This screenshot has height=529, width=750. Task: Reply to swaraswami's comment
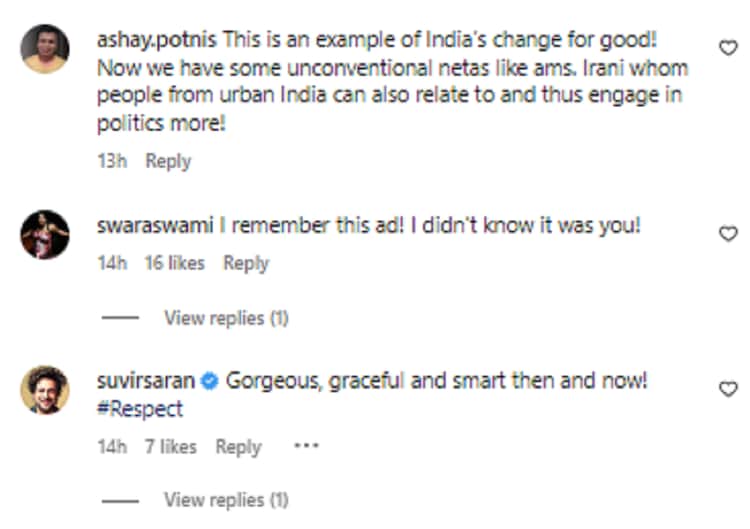point(246,263)
